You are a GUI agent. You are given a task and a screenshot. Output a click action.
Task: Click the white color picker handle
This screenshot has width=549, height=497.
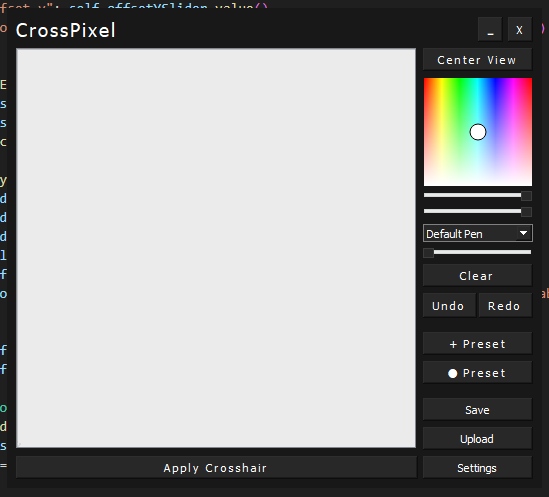click(x=478, y=132)
